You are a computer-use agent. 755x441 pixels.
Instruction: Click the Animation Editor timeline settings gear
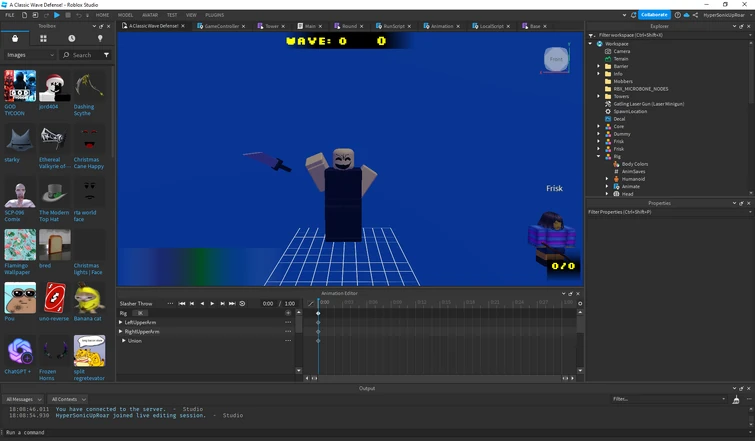(580, 303)
